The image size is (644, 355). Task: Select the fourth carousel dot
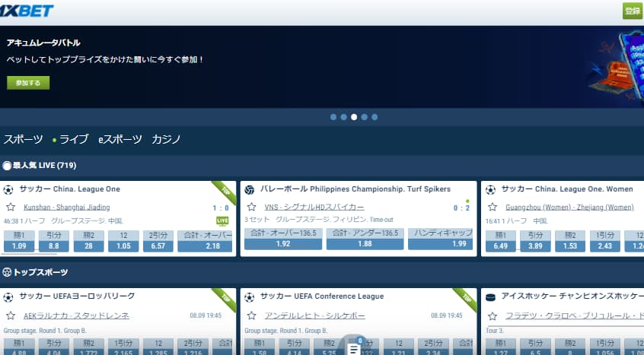(x=365, y=117)
